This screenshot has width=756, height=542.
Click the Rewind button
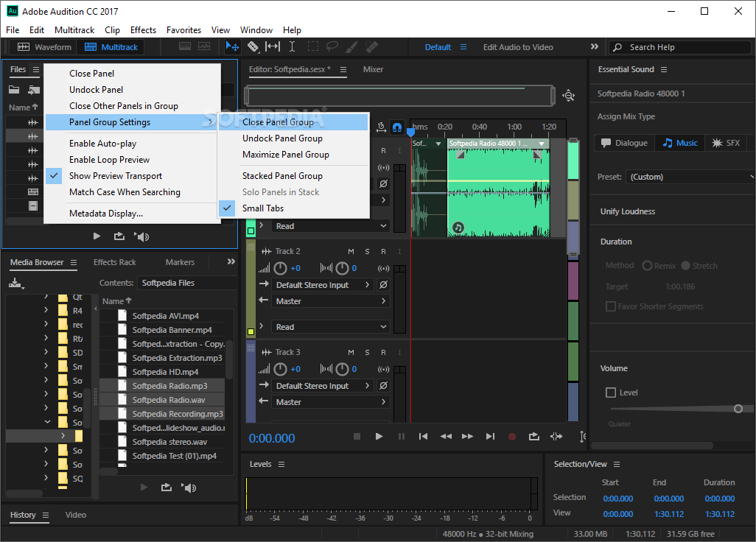(x=446, y=437)
